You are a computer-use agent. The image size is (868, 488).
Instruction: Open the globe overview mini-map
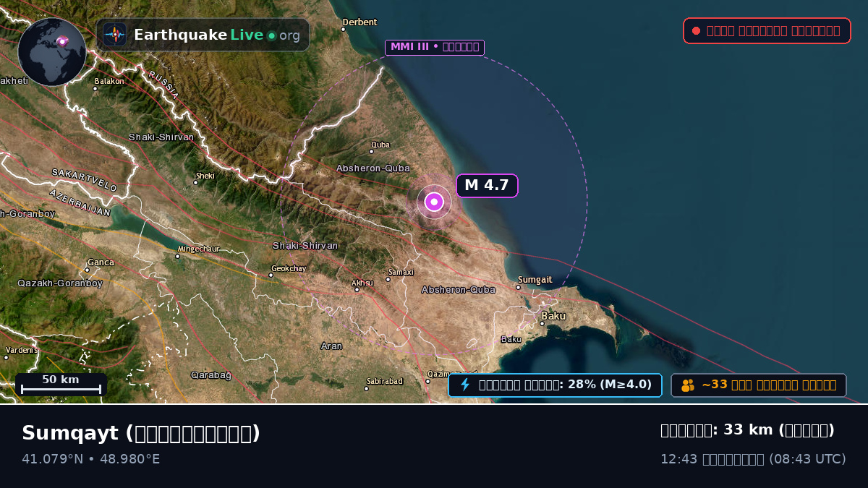[52, 52]
